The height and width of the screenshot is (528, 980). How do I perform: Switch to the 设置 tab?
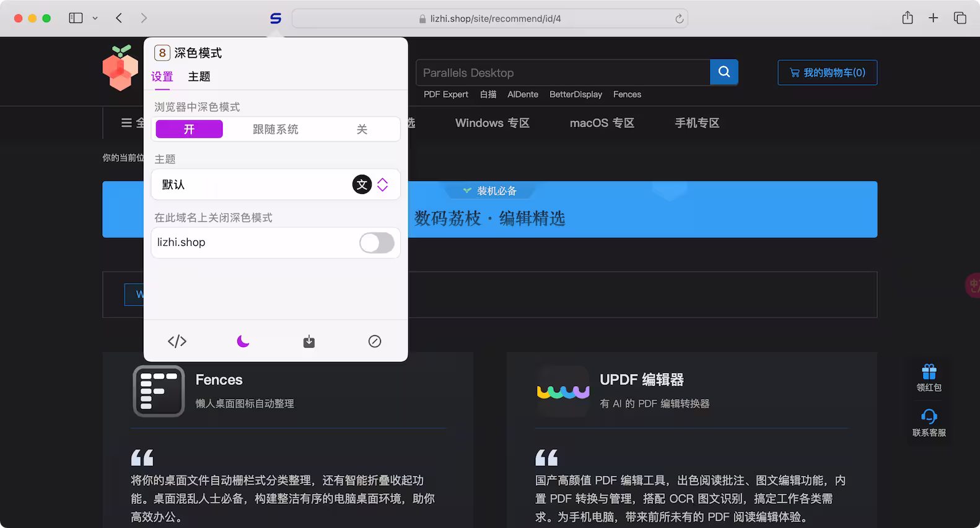[162, 77]
